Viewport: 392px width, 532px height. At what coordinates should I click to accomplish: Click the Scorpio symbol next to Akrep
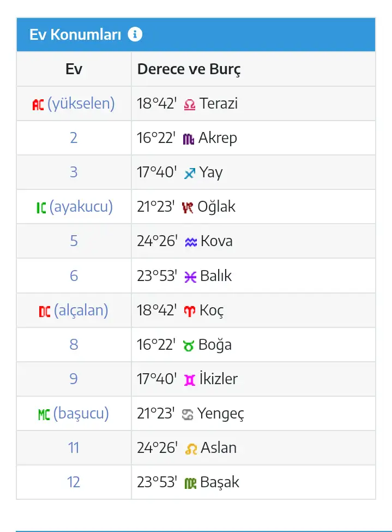[x=189, y=139]
